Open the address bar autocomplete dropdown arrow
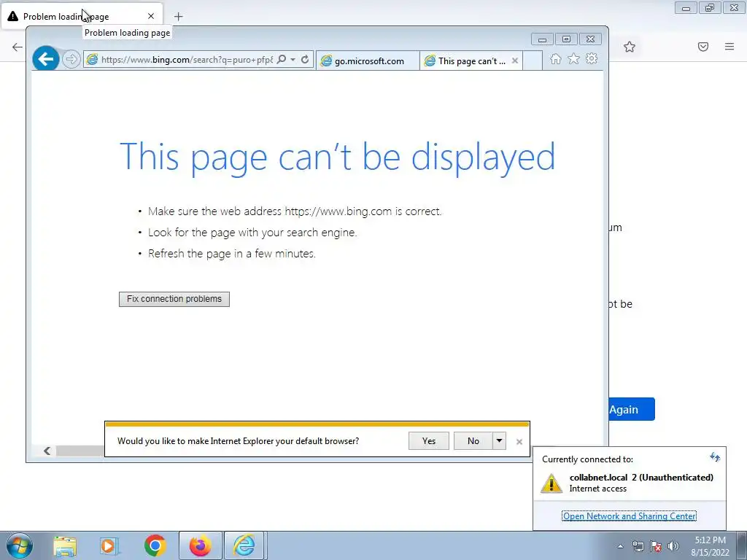The width and height of the screenshot is (747, 560). 293,60
